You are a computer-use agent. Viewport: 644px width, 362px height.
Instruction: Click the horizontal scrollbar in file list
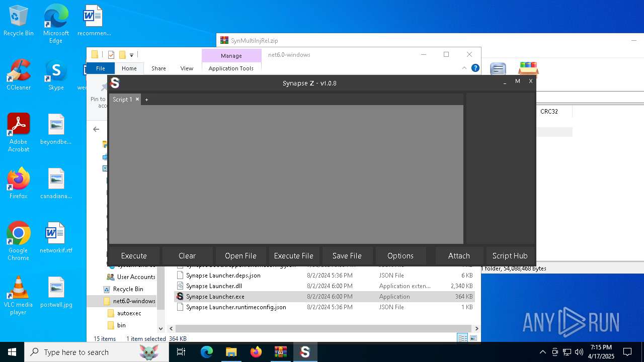(323, 328)
